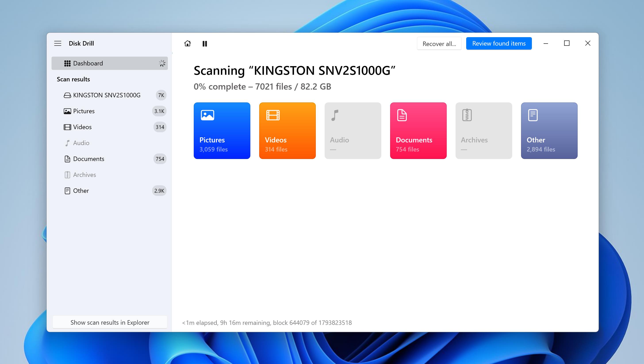Viewport: 644px width, 364px height.
Task: Click the KINGSTON SNV2S1000G drive icon
Action: pos(67,95)
